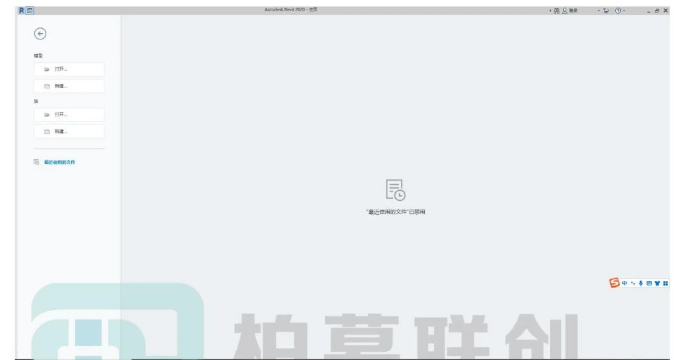The height and width of the screenshot is (360, 675).
Task: Click the recent files list icon in sidebar
Action: pos(36,162)
